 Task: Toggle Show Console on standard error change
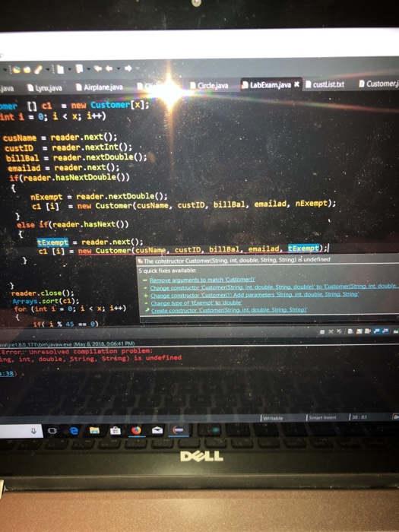point(385,331)
